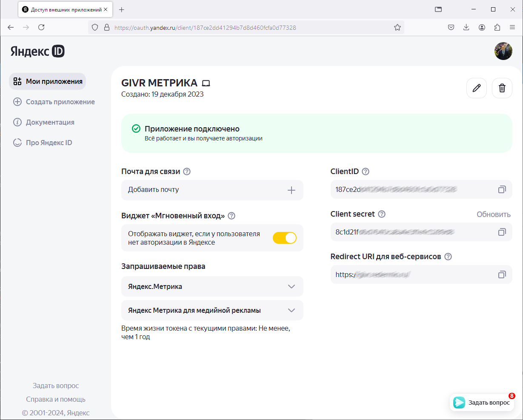Image resolution: width=523 pixels, height=420 pixels.
Task: Open the Задать вопрос chat widget
Action: [482, 403]
